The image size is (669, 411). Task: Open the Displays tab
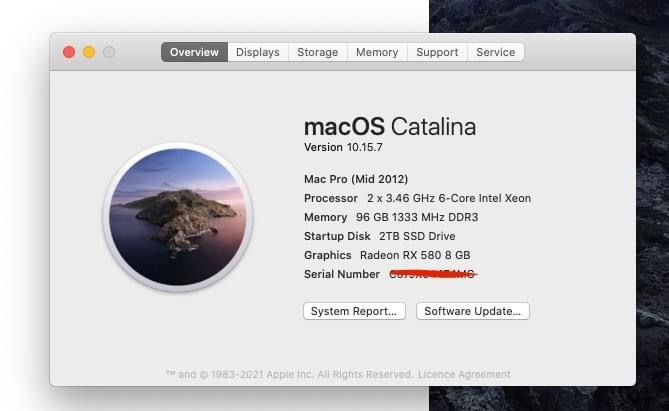point(258,52)
